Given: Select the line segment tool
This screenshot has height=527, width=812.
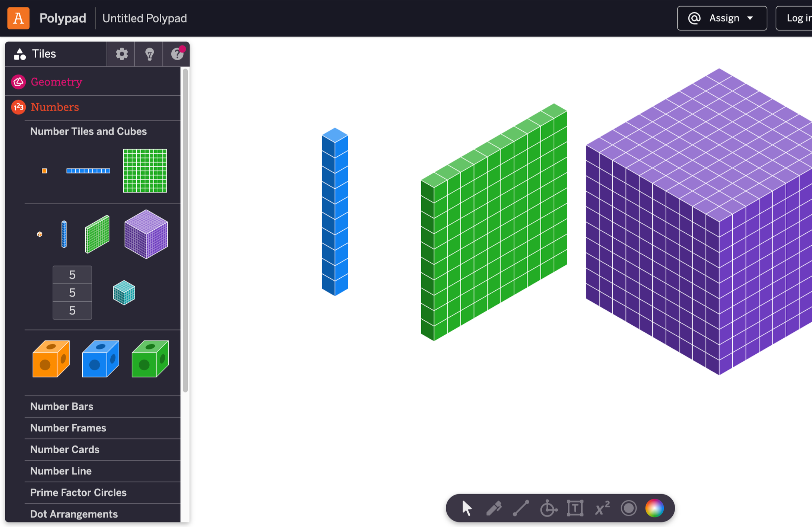Looking at the screenshot, I should coord(521,508).
